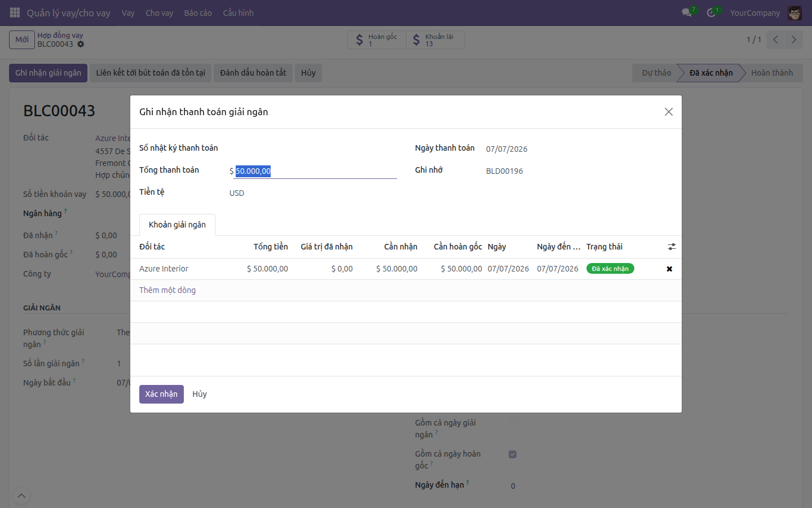Click the USD currency value
This screenshot has height=508, width=812.
(x=237, y=193)
